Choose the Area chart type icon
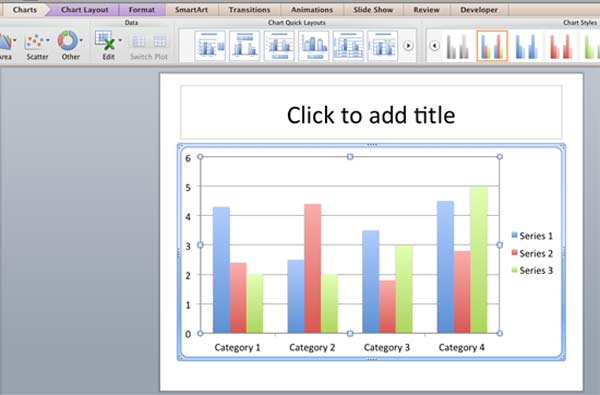600x395 pixels. [x=5, y=41]
